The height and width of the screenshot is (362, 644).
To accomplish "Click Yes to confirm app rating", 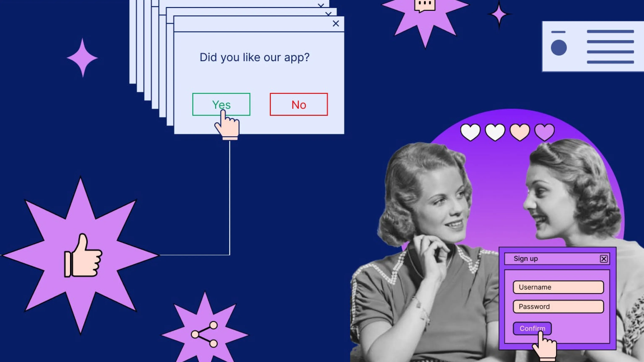I will click(221, 104).
